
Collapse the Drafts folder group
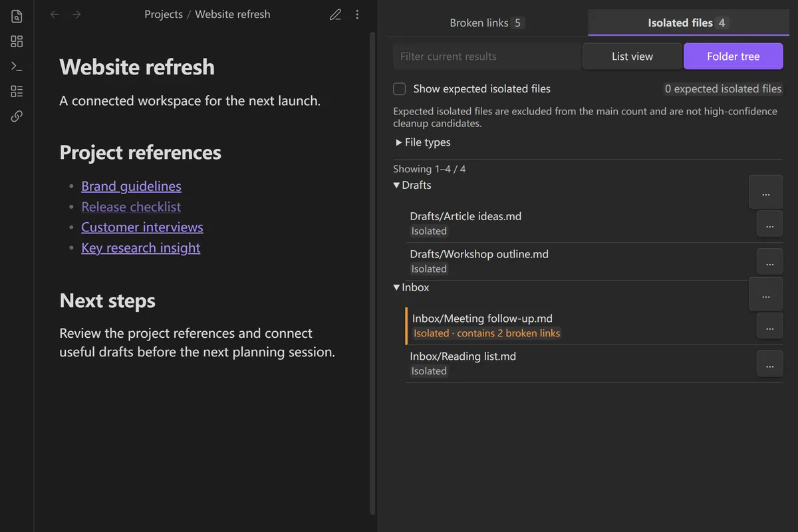coord(412,185)
